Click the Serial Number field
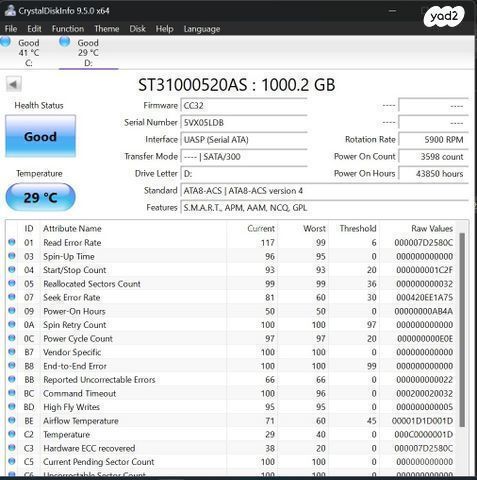 pyautogui.click(x=244, y=123)
